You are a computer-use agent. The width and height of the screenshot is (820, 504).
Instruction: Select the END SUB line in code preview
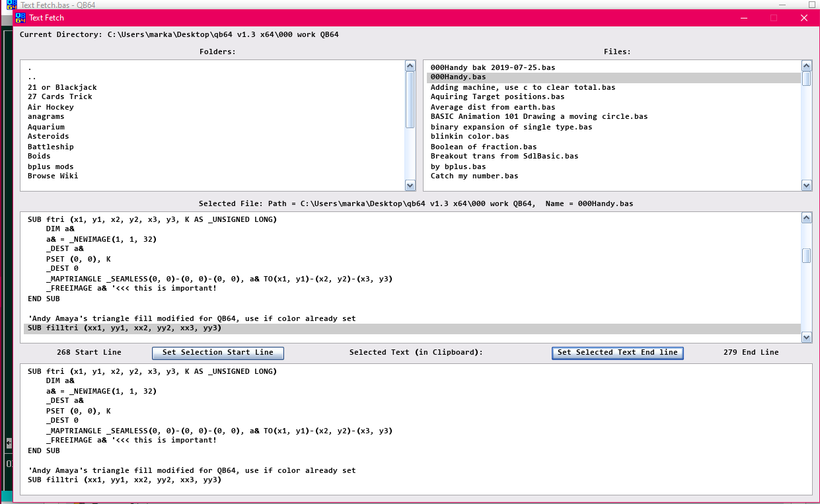click(x=44, y=299)
